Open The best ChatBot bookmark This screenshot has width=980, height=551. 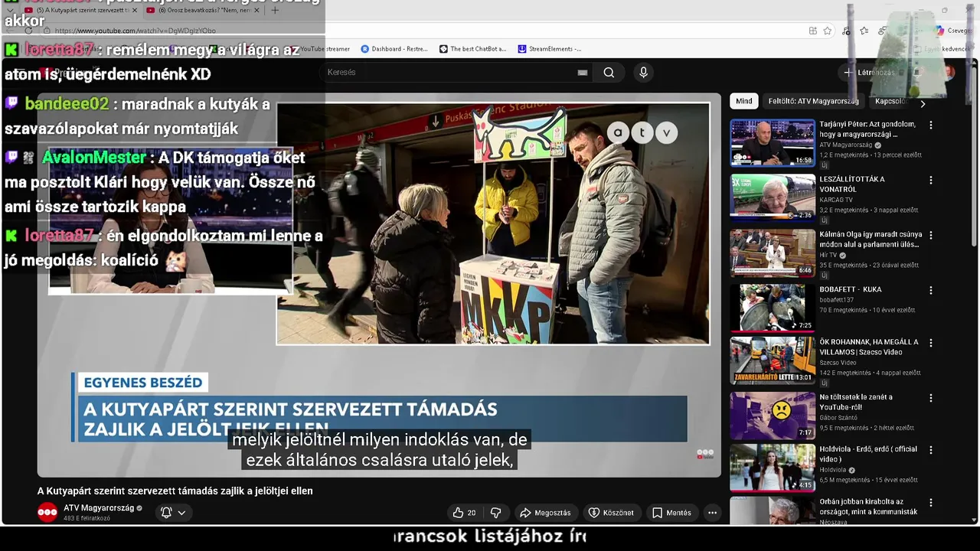tap(473, 49)
